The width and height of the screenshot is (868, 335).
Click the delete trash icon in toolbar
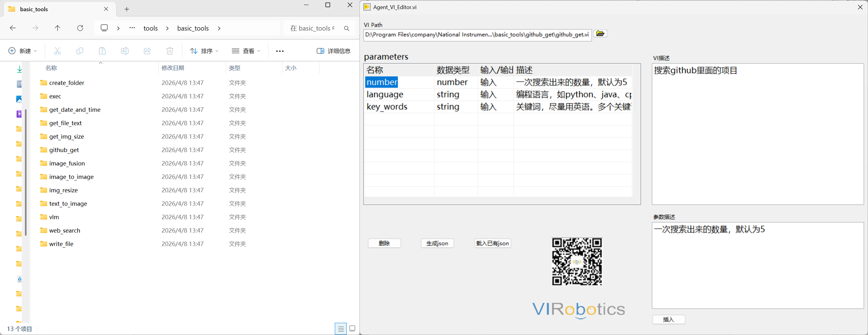(170, 51)
